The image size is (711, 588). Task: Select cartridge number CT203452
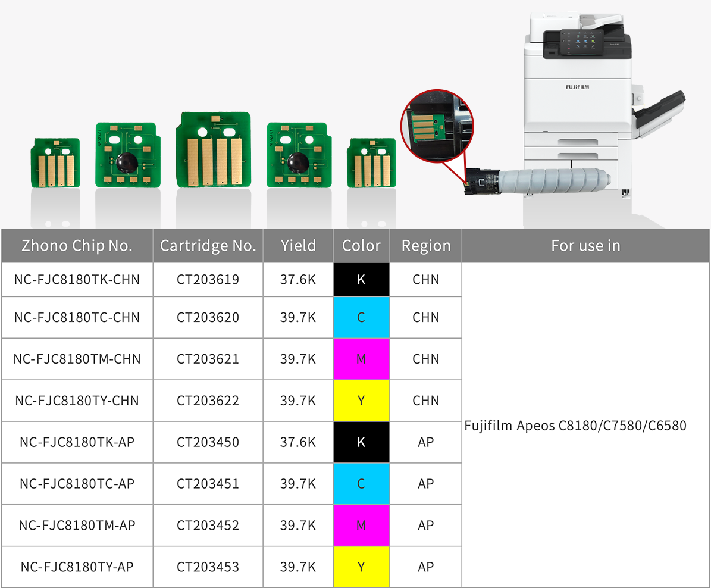[208, 526]
